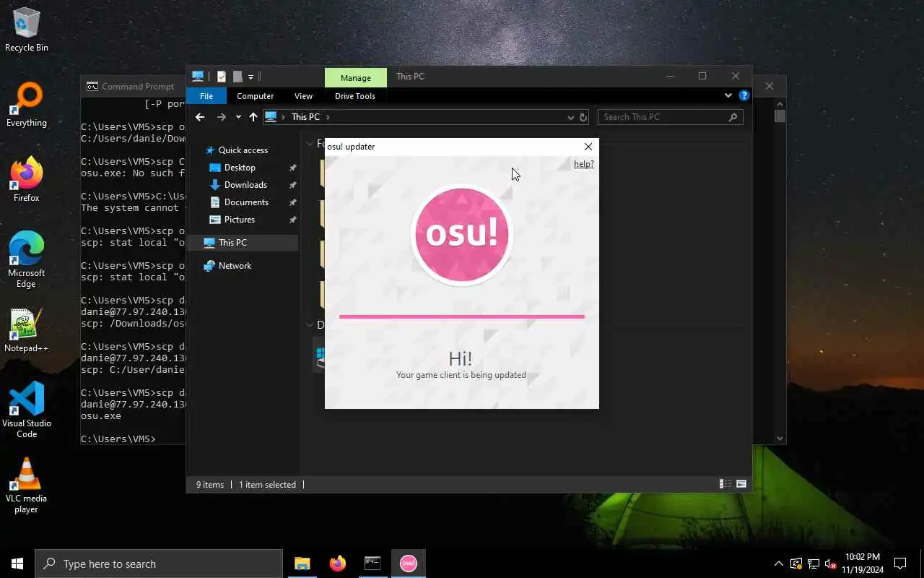This screenshot has width=924, height=578.
Task: Click the '9 items' status bar text
Action: [210, 485]
